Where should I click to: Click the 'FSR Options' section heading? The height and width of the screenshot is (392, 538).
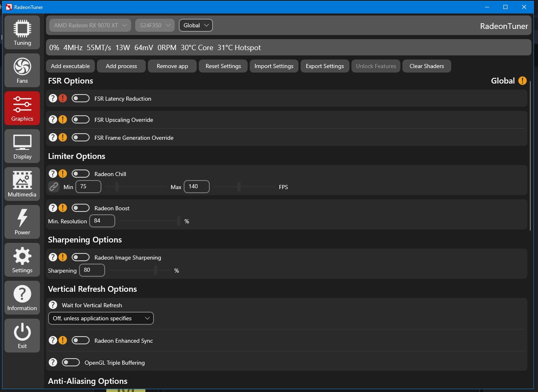point(70,81)
